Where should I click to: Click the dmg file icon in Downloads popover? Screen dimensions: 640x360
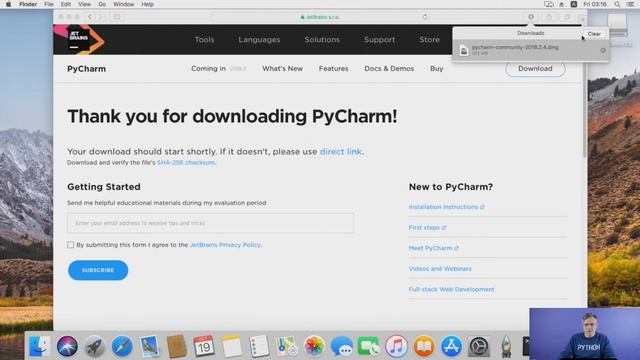pos(464,50)
